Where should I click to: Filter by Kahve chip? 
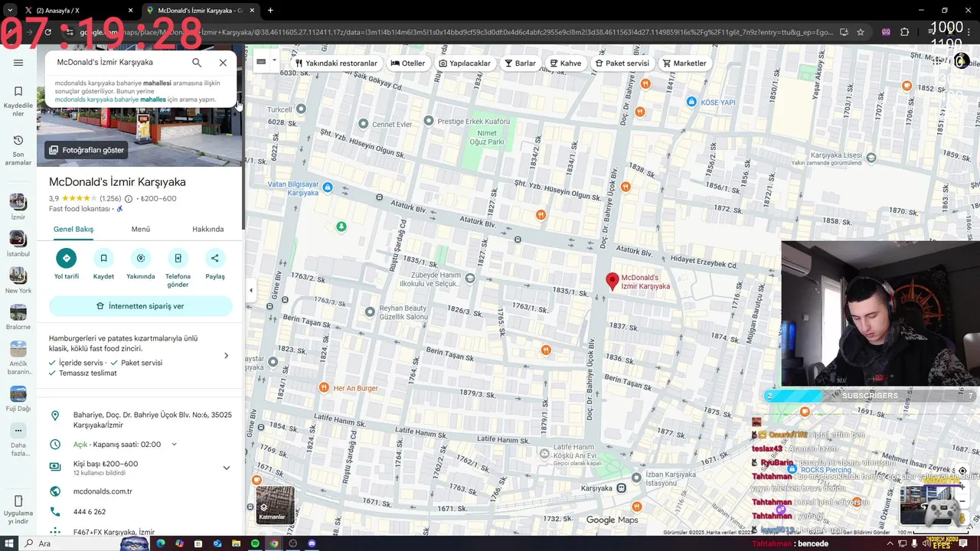(566, 64)
